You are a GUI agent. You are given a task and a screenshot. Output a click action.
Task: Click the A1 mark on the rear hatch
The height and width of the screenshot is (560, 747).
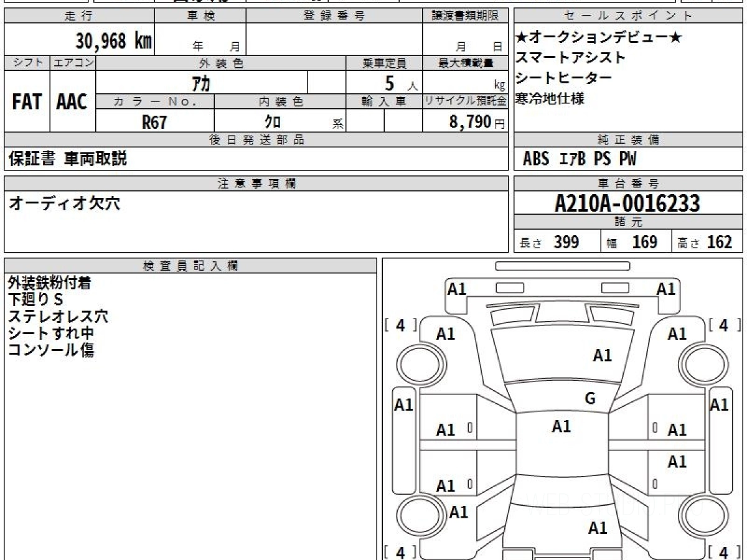point(598,528)
